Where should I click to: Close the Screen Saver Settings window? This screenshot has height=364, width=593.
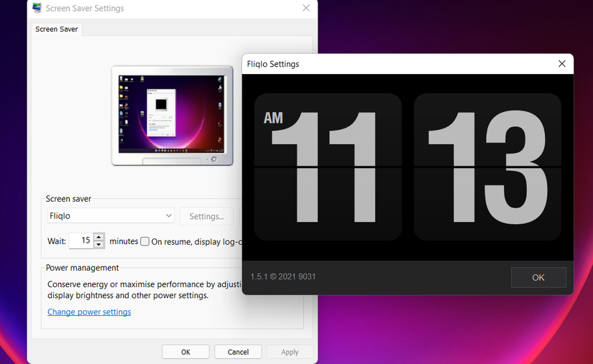point(306,8)
